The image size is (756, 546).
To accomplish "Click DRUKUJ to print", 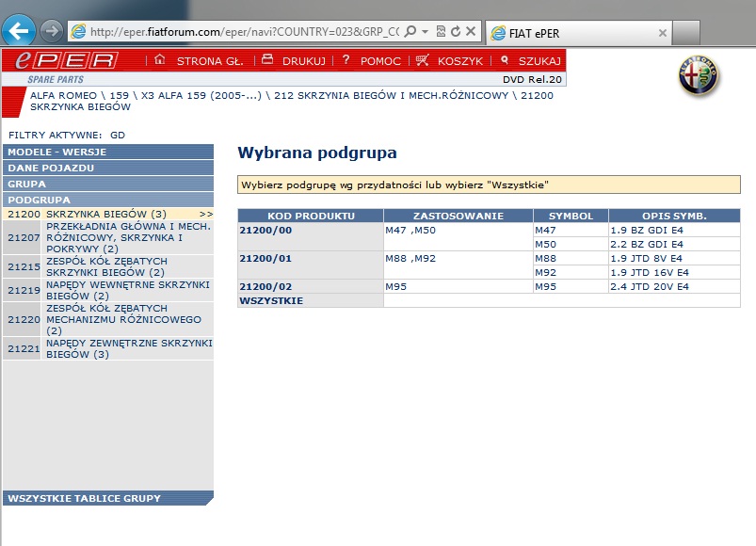I will click(x=304, y=61).
